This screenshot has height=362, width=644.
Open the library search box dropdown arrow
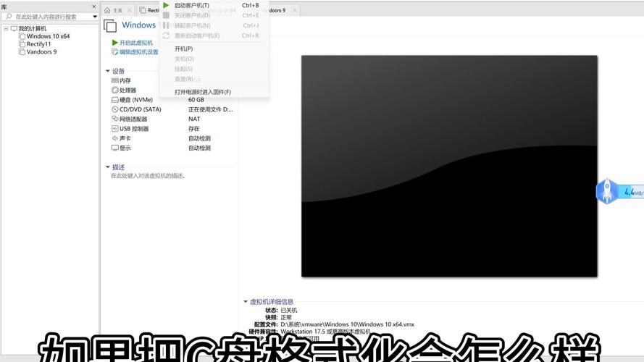[95, 17]
